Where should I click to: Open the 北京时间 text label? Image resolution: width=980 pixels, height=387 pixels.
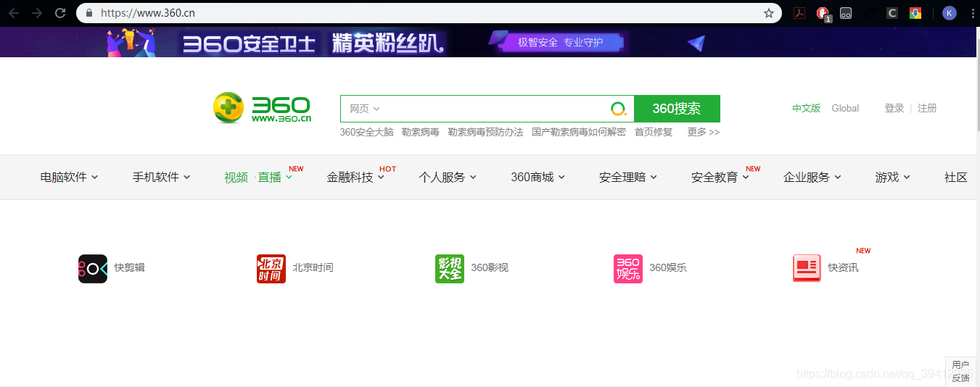click(313, 267)
